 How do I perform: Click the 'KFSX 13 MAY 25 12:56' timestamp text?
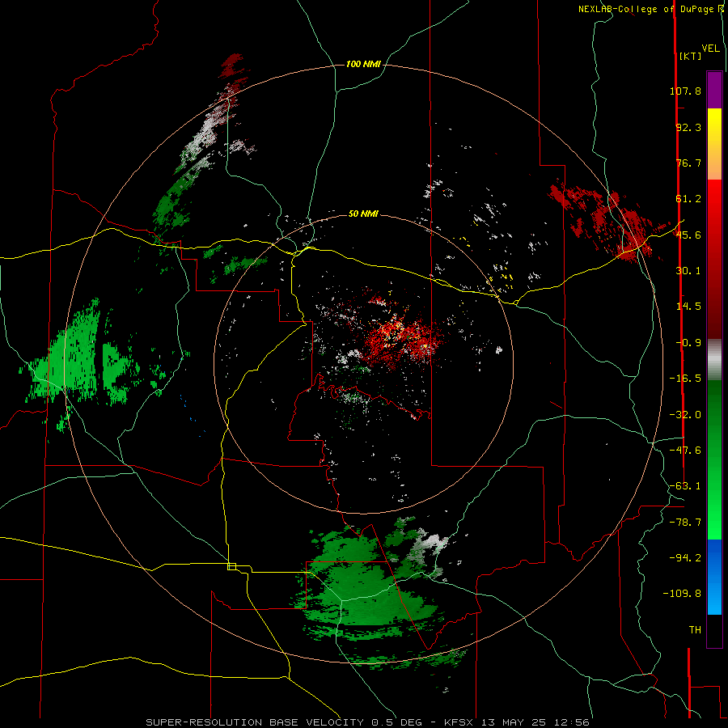tap(517, 722)
